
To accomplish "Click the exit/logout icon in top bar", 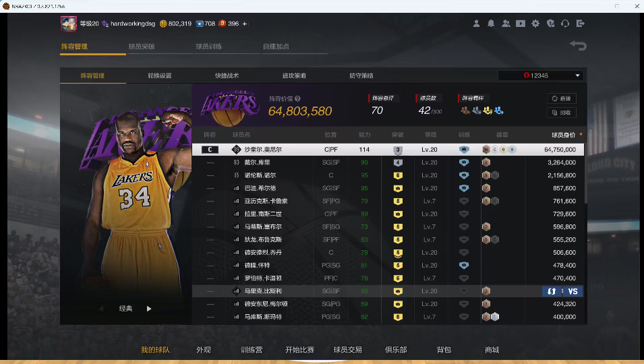I will (581, 24).
